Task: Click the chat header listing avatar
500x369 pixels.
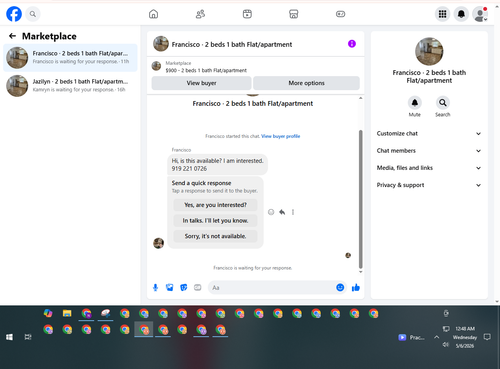Action: click(161, 44)
